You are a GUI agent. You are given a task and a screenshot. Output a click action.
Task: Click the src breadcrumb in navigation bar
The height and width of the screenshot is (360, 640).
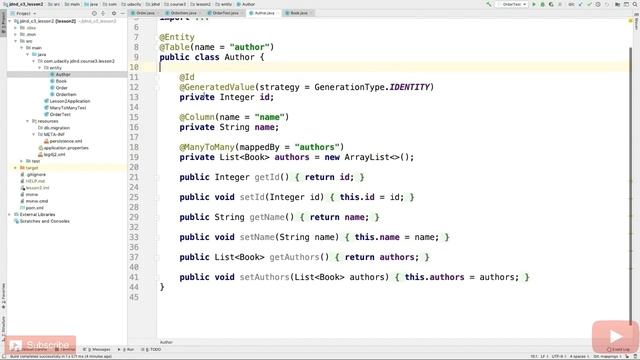(53, 4)
